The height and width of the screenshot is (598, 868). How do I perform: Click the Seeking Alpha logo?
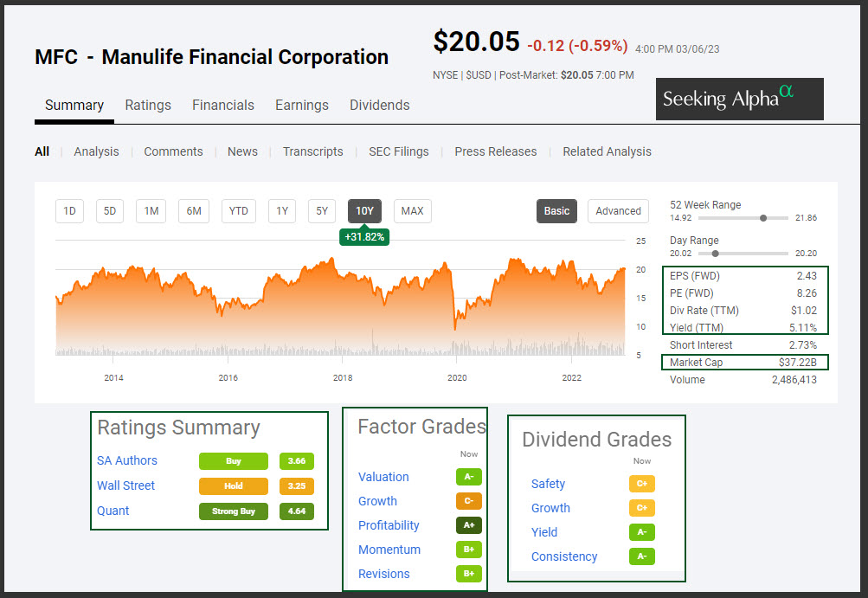coord(739,99)
